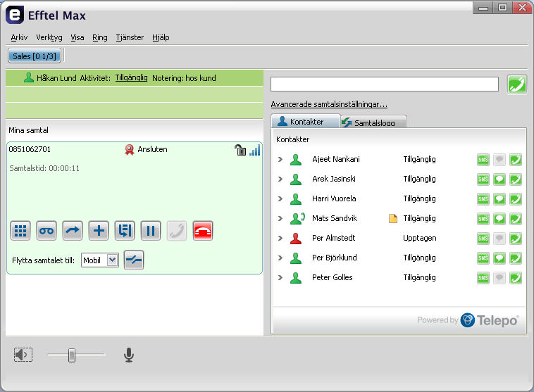Click the Tillgänglig activity link

click(x=131, y=78)
